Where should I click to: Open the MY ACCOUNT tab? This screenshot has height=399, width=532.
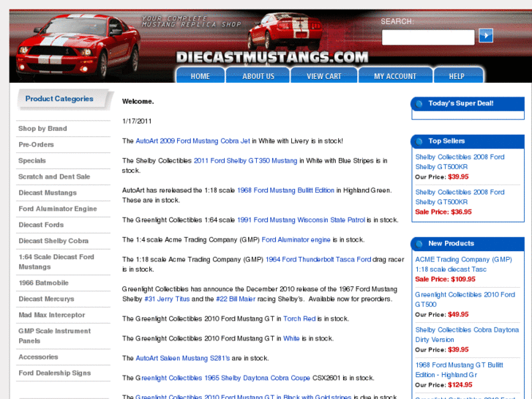[x=395, y=75]
